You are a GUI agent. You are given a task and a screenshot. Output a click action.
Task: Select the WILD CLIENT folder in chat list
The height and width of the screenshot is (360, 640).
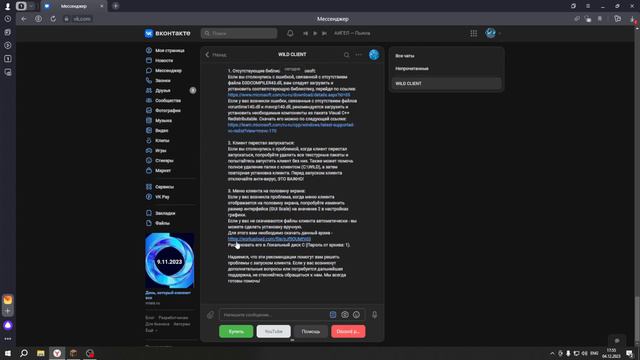(x=447, y=83)
